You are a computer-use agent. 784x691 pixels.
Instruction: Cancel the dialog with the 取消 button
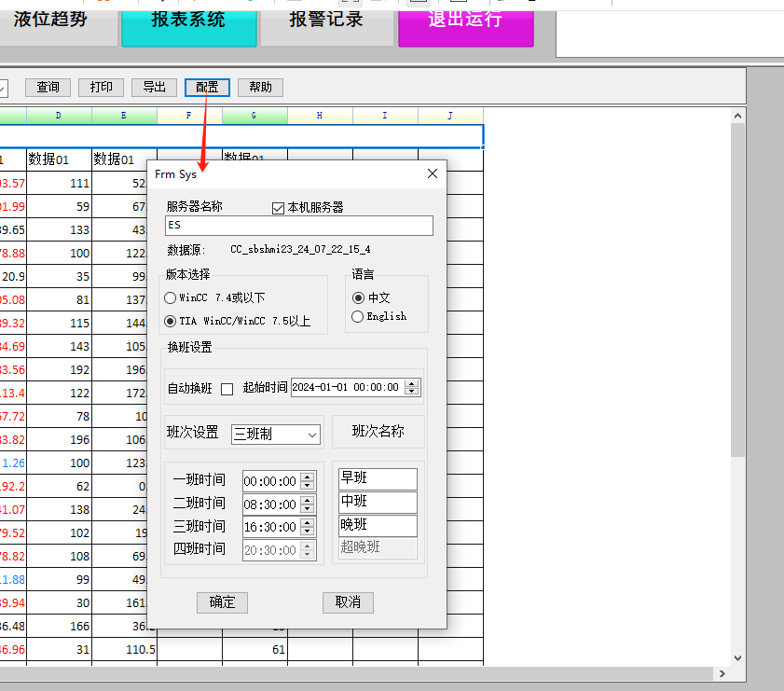click(x=348, y=602)
